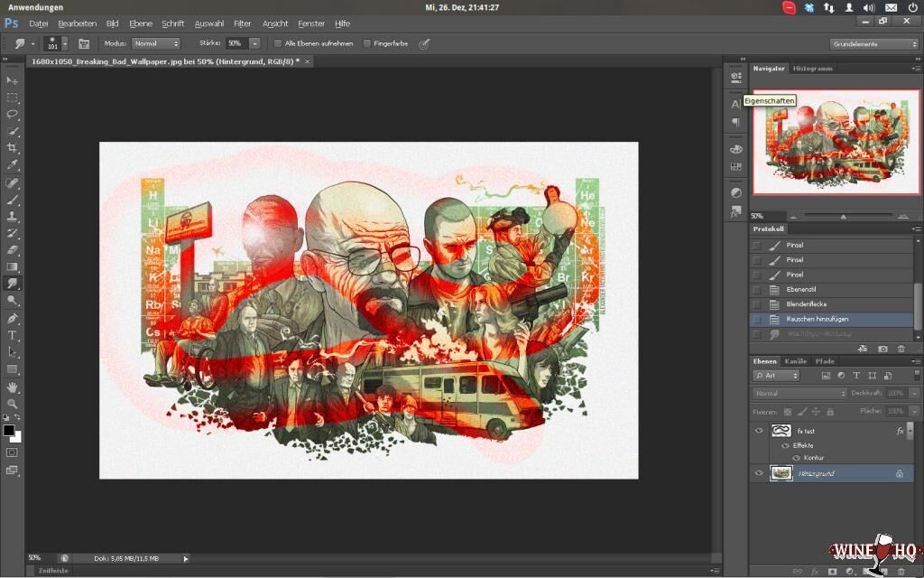This screenshot has height=578, width=924.
Task: Open the Datei menu
Action: (x=38, y=23)
